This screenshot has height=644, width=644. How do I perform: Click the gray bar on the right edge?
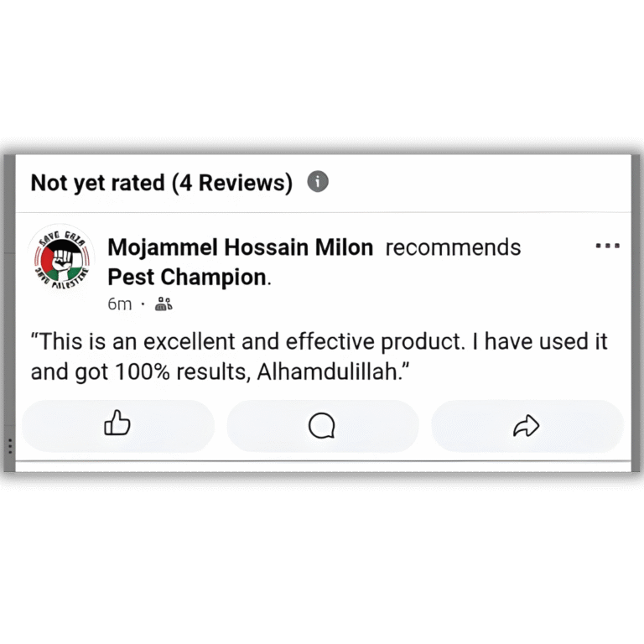click(636, 313)
